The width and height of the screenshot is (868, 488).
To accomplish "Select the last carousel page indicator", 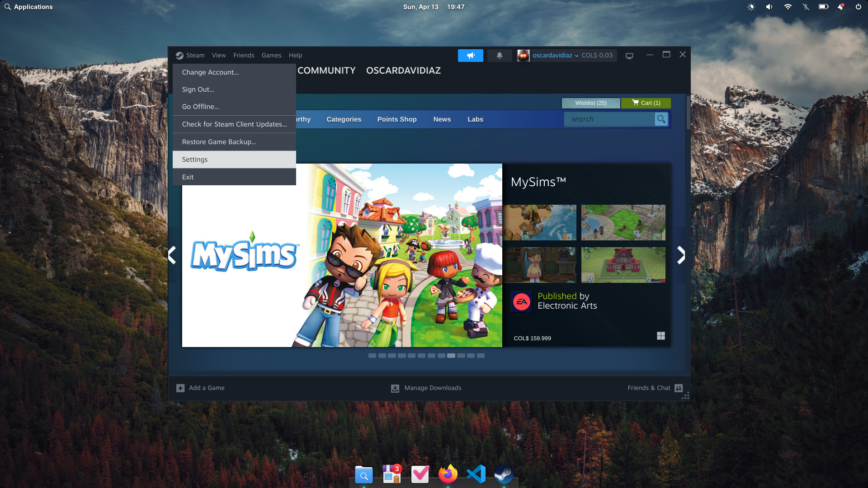I will coord(481,356).
